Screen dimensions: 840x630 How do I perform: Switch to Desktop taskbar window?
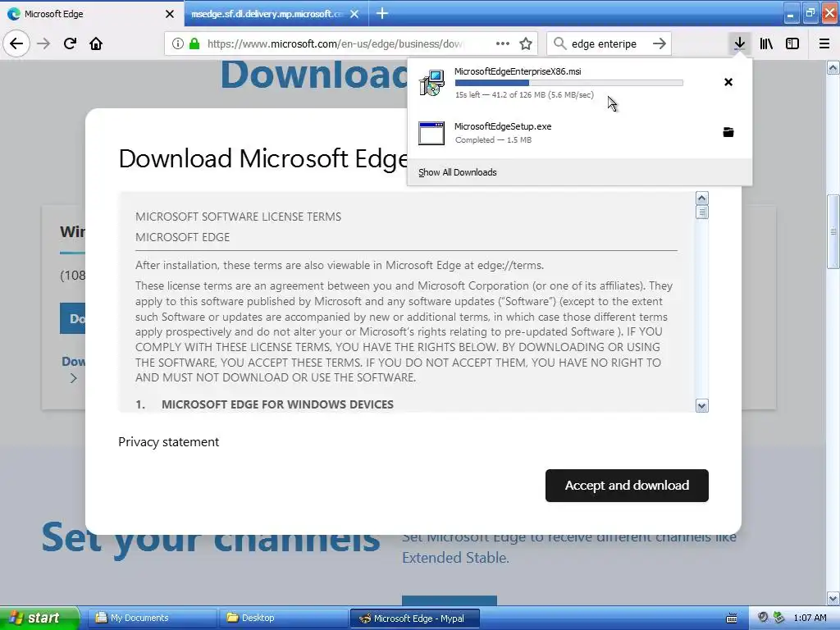284,619
